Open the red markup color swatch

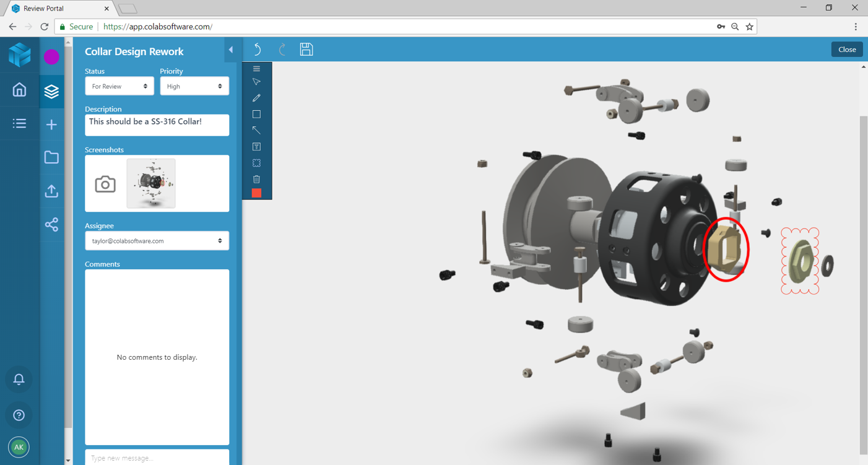tap(256, 193)
